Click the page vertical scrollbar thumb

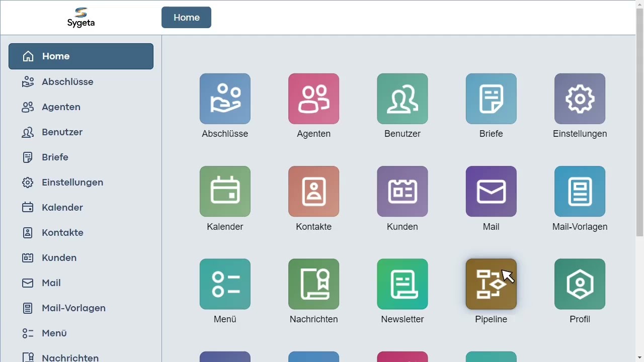tap(639, 122)
